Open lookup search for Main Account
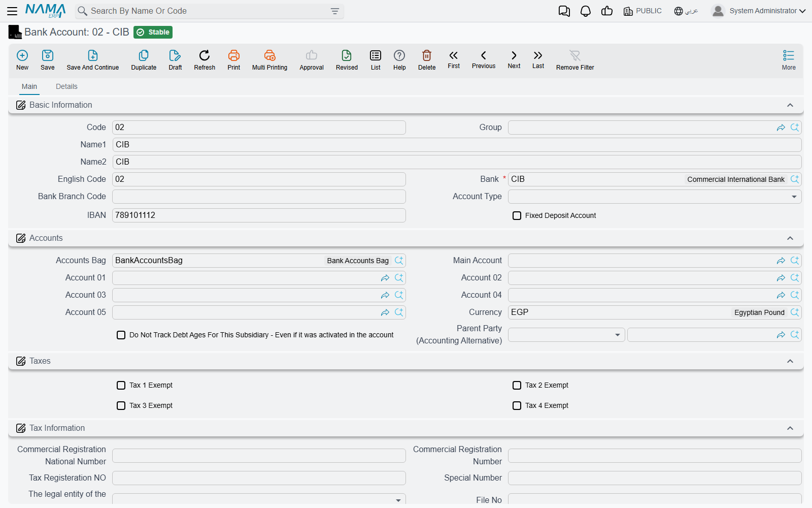This screenshot has width=812, height=508. 795,261
